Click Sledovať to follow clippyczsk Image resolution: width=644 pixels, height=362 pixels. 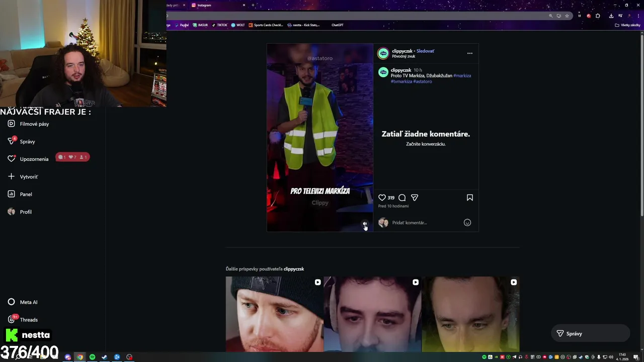point(425,51)
